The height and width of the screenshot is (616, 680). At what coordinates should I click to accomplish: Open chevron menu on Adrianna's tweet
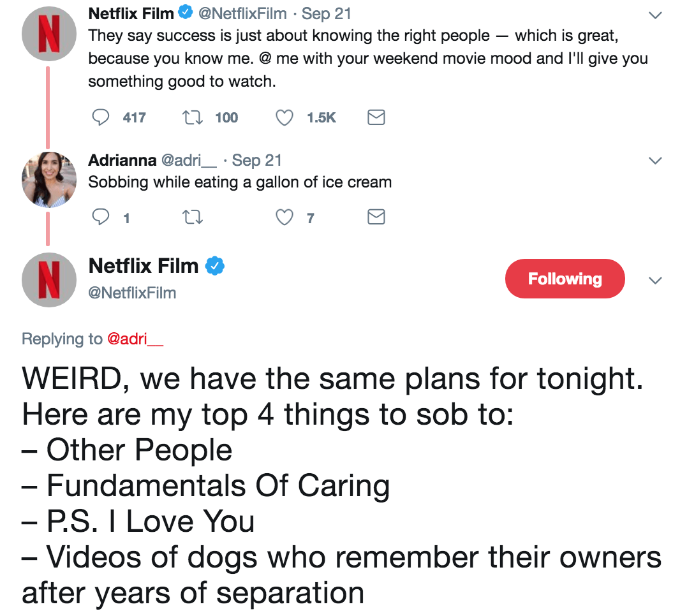(x=655, y=161)
